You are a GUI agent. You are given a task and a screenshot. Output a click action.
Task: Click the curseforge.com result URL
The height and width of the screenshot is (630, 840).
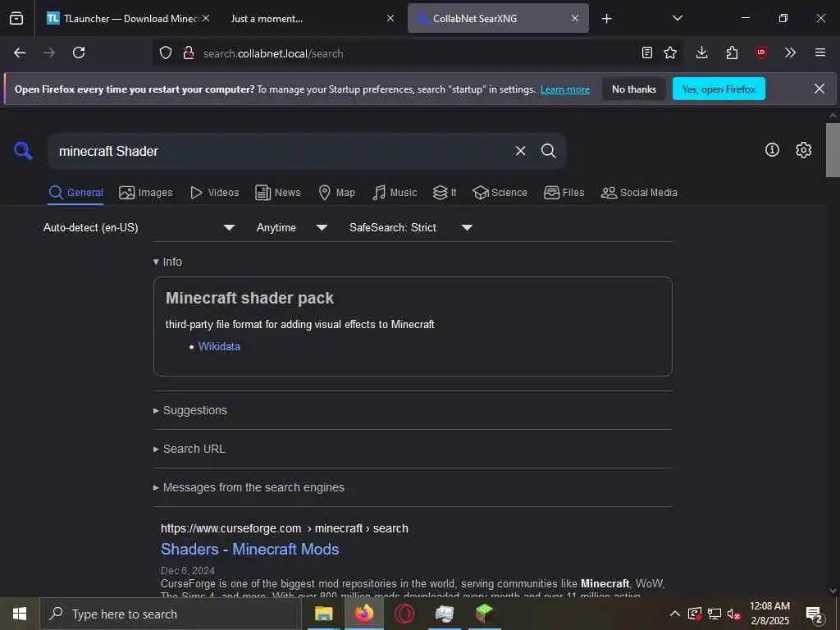point(285,528)
